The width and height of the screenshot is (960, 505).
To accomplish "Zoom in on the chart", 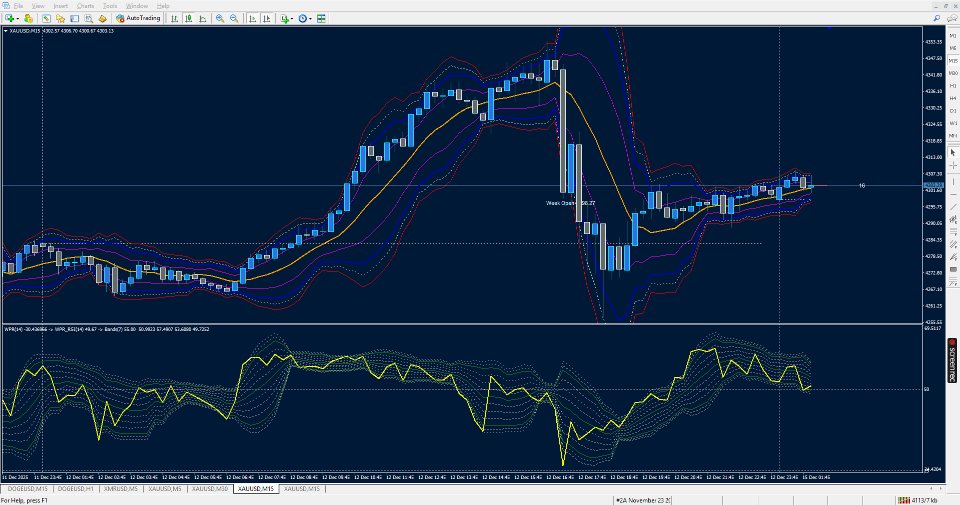I will pyautogui.click(x=219, y=18).
